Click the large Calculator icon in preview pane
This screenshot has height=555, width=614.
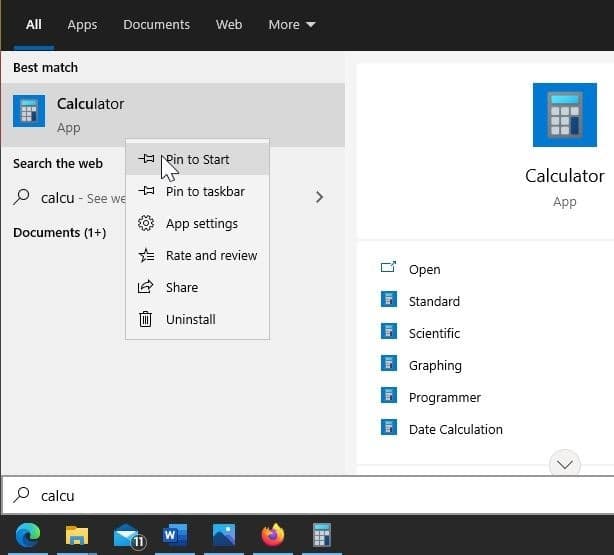pyautogui.click(x=565, y=115)
